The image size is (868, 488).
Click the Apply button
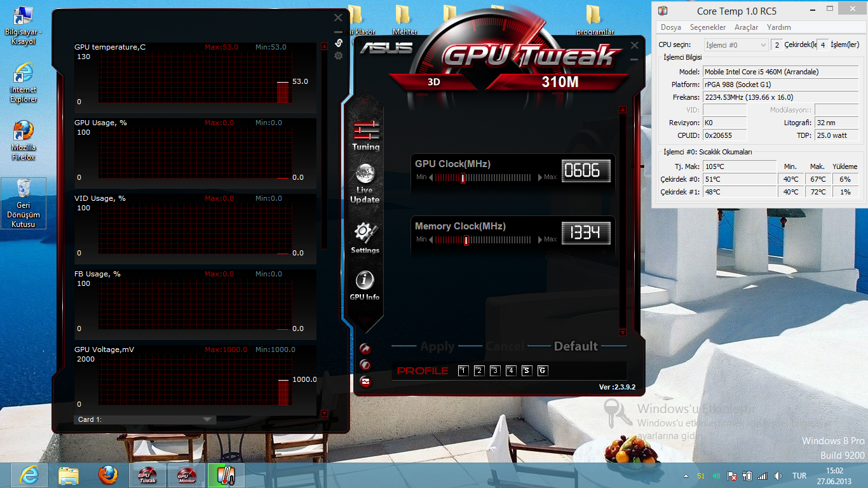[x=437, y=346]
